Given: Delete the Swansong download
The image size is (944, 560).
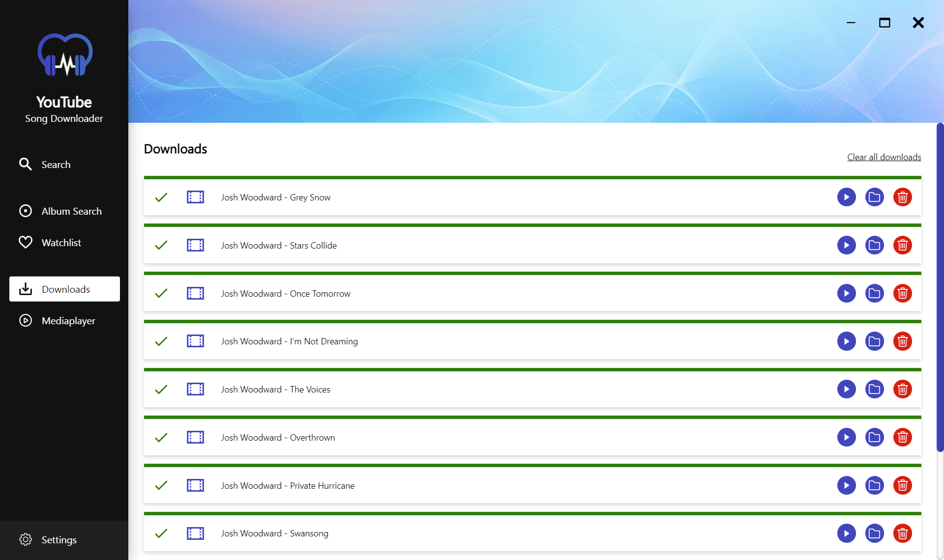Looking at the screenshot, I should (902, 533).
